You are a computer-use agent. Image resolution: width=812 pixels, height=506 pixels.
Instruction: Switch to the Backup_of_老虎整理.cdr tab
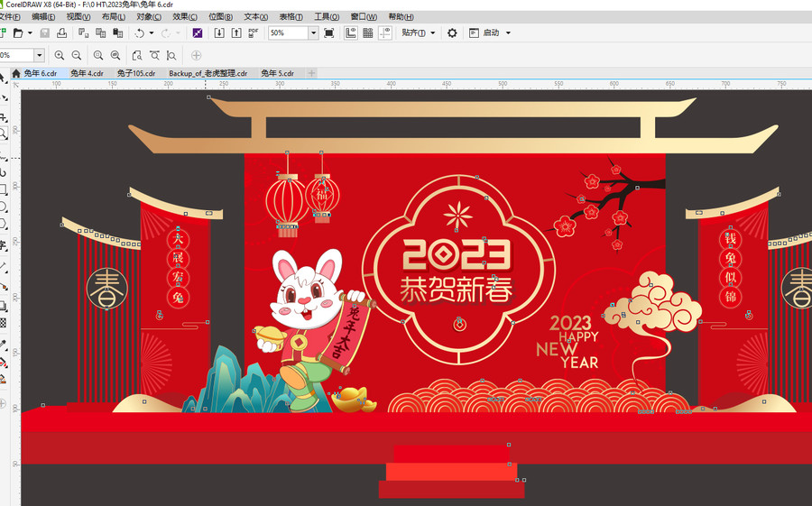[x=208, y=74]
